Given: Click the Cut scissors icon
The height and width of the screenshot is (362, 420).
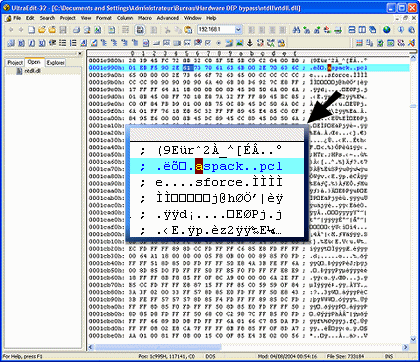Looking at the screenshot, I should point(168,30).
